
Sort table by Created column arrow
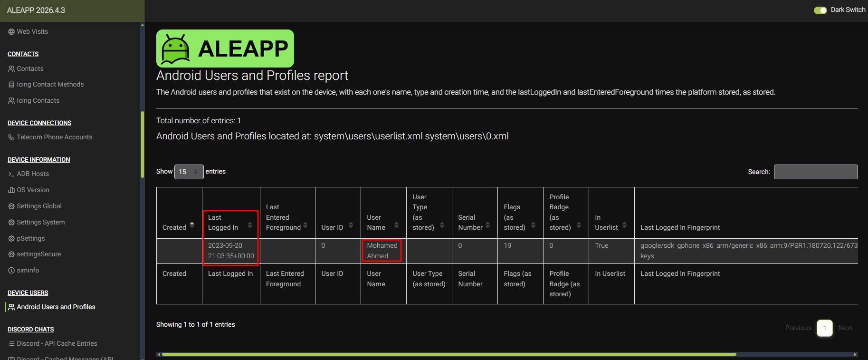point(192,225)
